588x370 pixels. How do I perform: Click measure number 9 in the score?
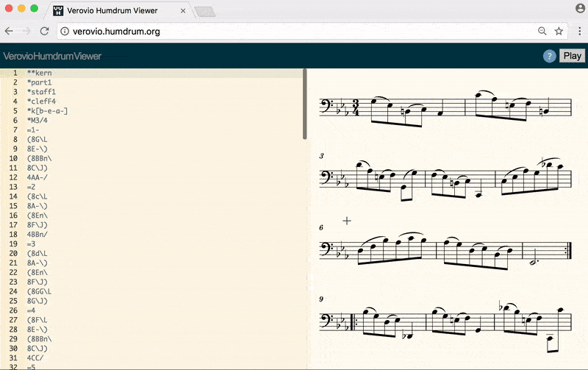(321, 299)
